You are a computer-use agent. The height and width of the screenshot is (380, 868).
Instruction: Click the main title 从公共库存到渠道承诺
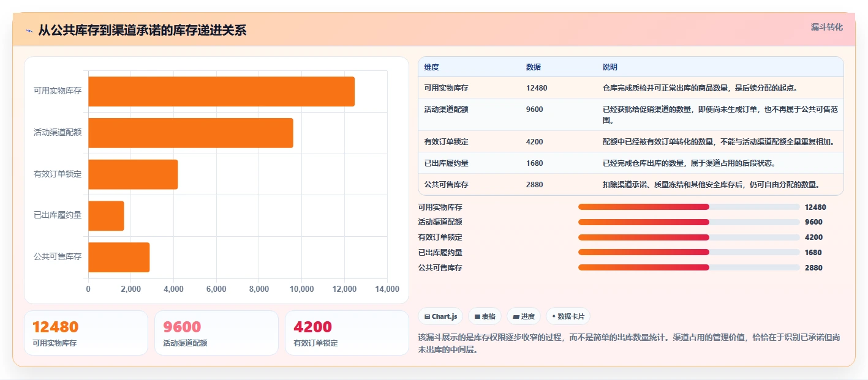pyautogui.click(x=142, y=31)
